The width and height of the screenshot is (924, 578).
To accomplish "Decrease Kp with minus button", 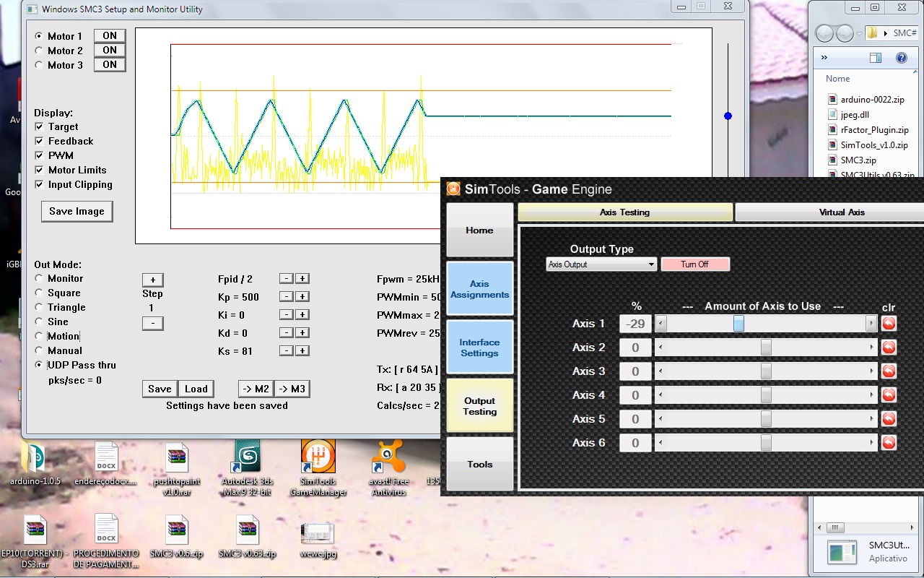I will [286, 296].
